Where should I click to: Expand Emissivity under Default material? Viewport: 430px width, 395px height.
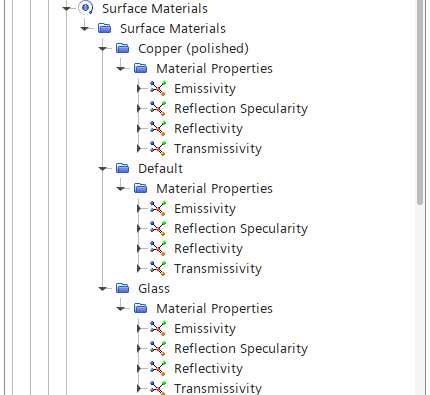tap(139, 208)
